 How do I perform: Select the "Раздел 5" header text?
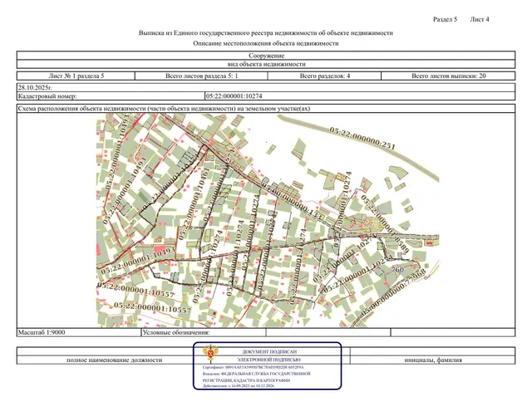point(445,19)
